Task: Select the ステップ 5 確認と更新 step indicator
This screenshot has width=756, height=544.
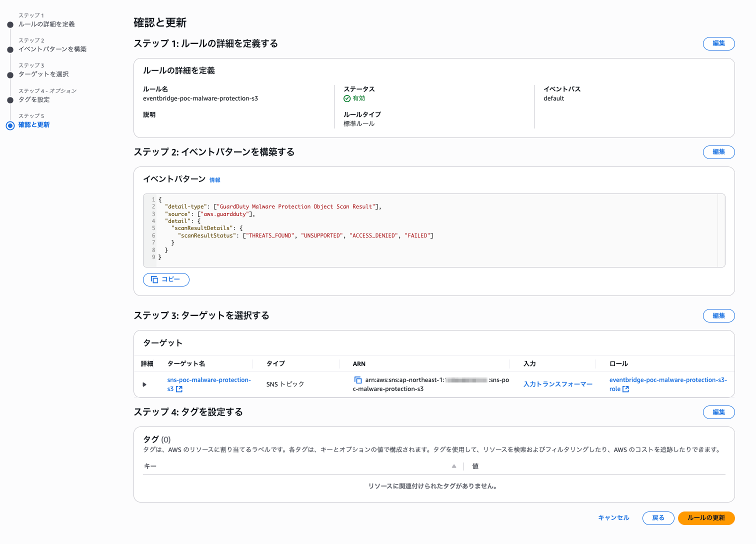Action: 10,125
